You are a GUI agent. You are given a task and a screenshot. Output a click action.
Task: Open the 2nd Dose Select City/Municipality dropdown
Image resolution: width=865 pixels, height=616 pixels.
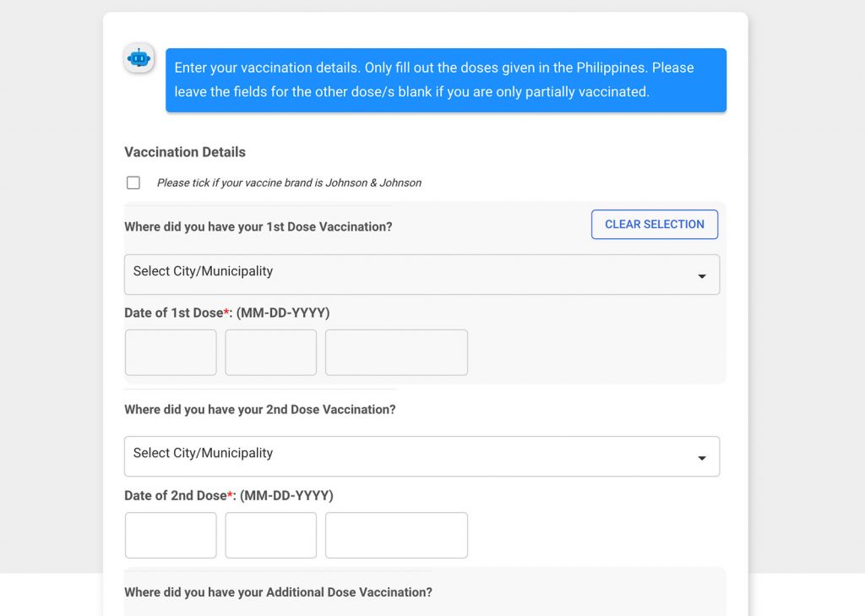coord(422,456)
